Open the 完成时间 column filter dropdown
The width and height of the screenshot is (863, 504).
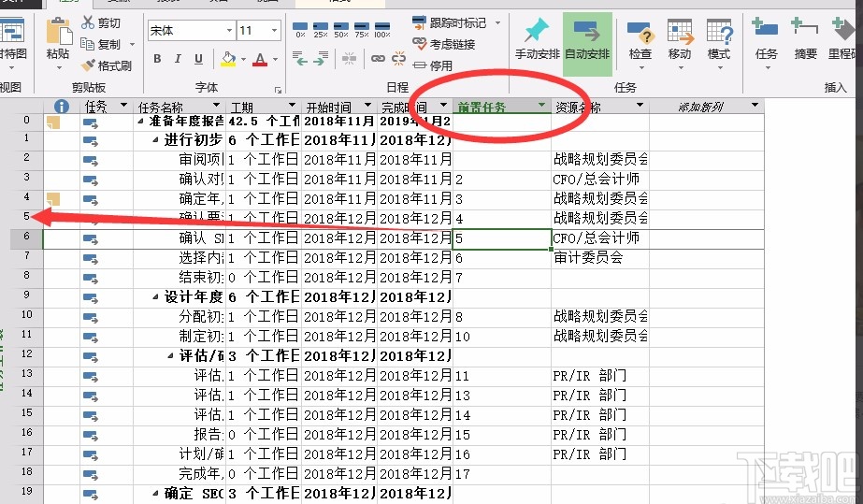coord(443,105)
